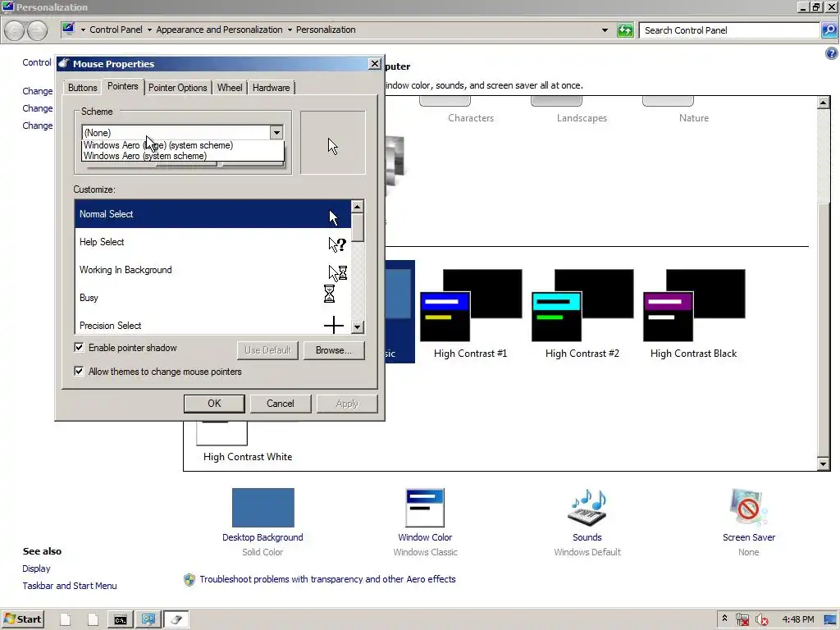This screenshot has width=840, height=630.
Task: Show hidden tray icons chevron
Action: [x=724, y=619]
